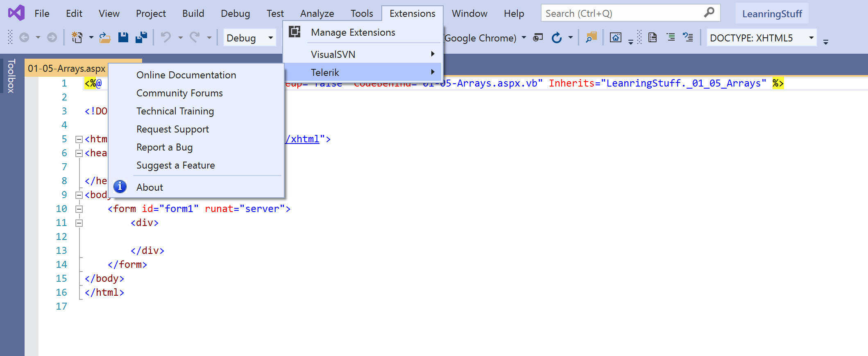Close the open Extensions menu

click(412, 14)
